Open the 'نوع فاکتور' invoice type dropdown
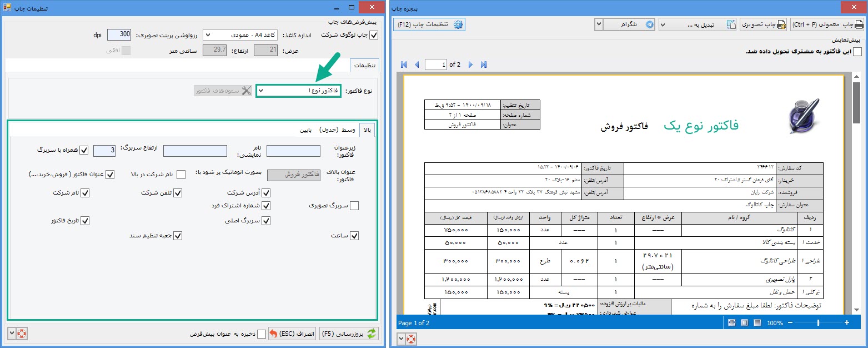This screenshot has height=348, width=868. [298, 90]
